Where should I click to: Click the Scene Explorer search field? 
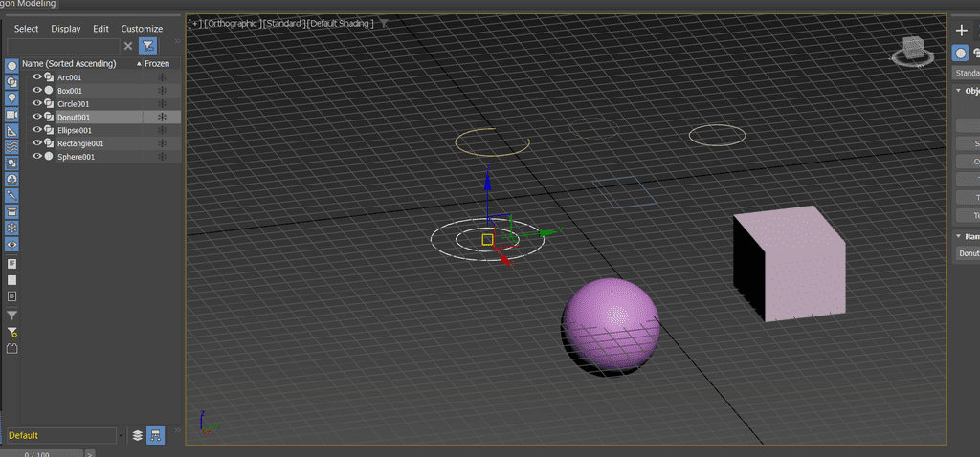[63, 46]
